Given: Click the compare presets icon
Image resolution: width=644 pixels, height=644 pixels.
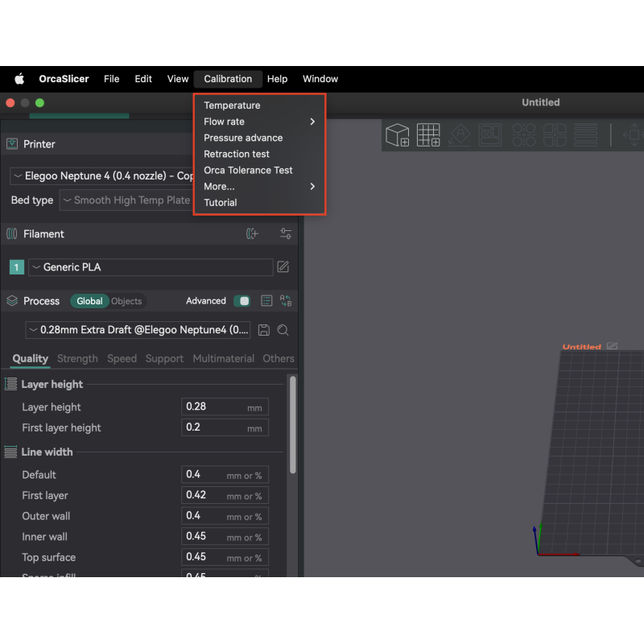Looking at the screenshot, I should pyautogui.click(x=286, y=301).
